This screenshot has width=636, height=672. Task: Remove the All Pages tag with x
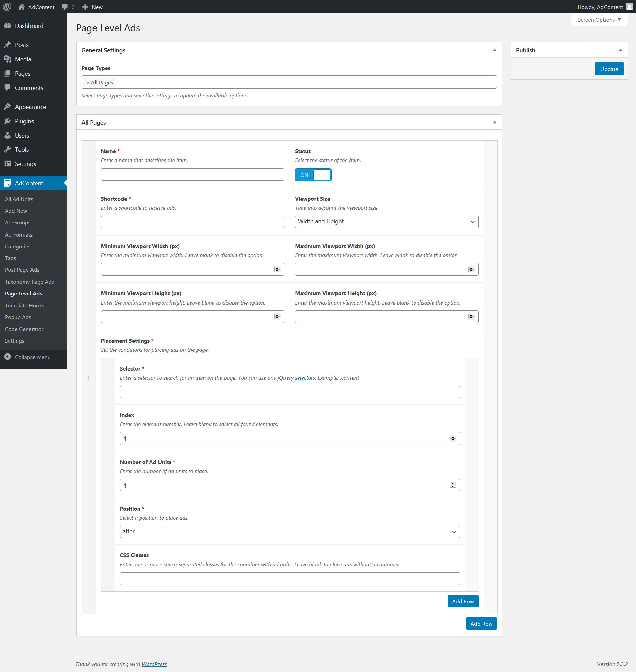point(88,83)
